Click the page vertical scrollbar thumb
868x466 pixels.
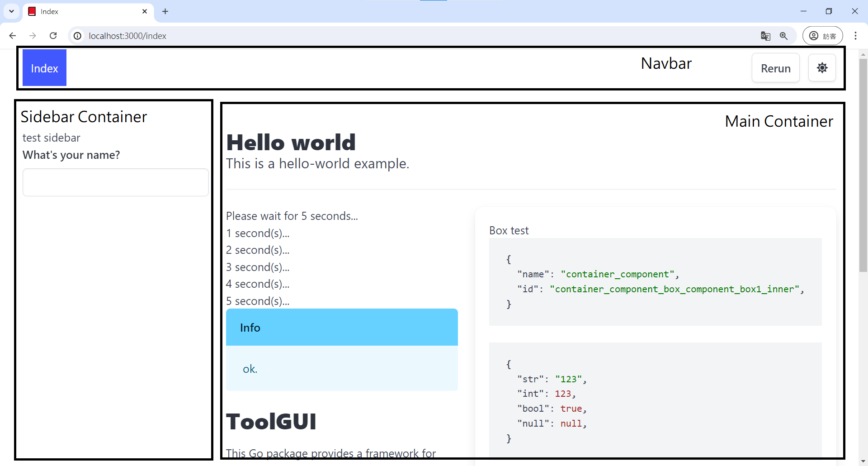pyautogui.click(x=863, y=165)
